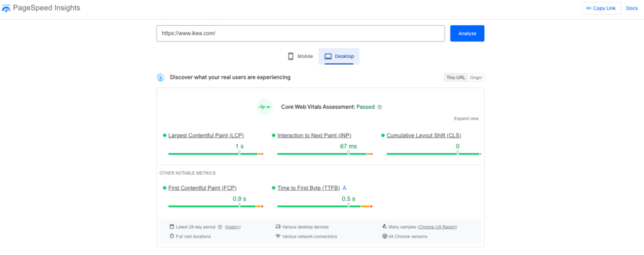The image size is (644, 255).
Task: Open First Contentful Paint (FCP) link
Action: [x=203, y=188]
